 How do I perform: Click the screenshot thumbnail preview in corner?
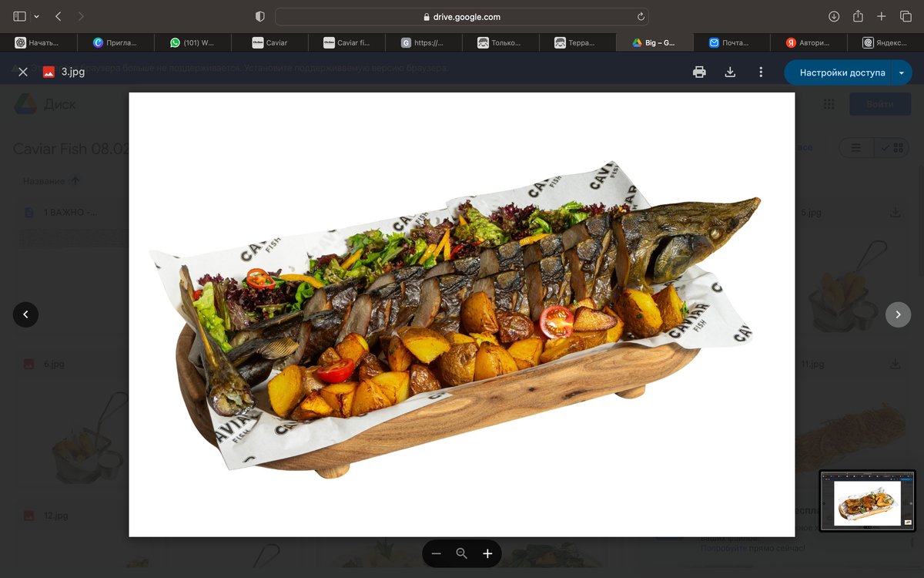867,501
